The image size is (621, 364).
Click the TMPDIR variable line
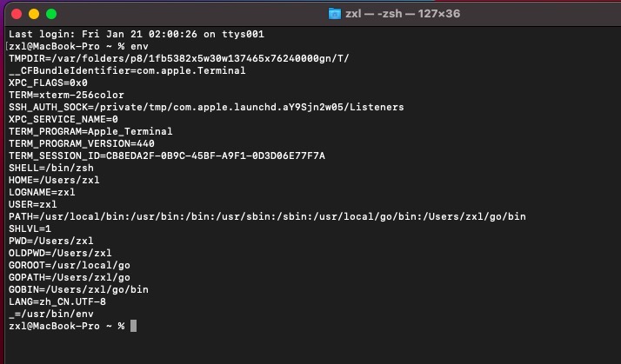pos(179,58)
